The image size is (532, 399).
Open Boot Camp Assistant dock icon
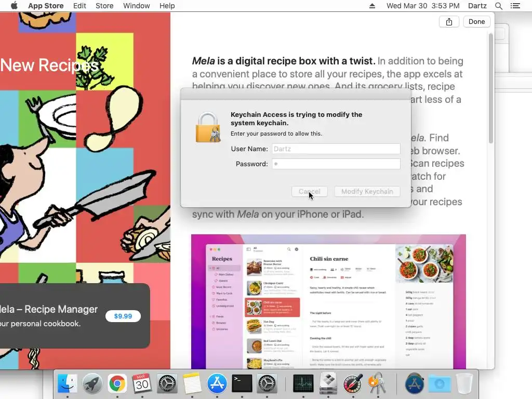click(x=328, y=383)
